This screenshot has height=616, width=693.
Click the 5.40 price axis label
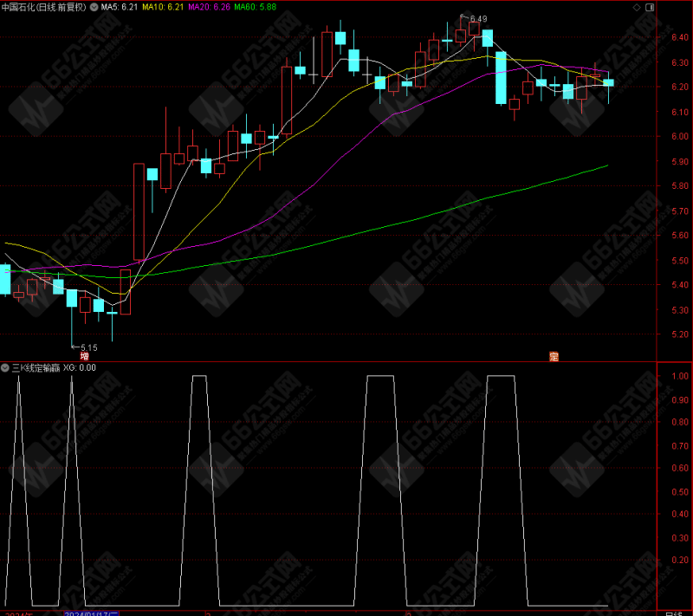coord(680,285)
